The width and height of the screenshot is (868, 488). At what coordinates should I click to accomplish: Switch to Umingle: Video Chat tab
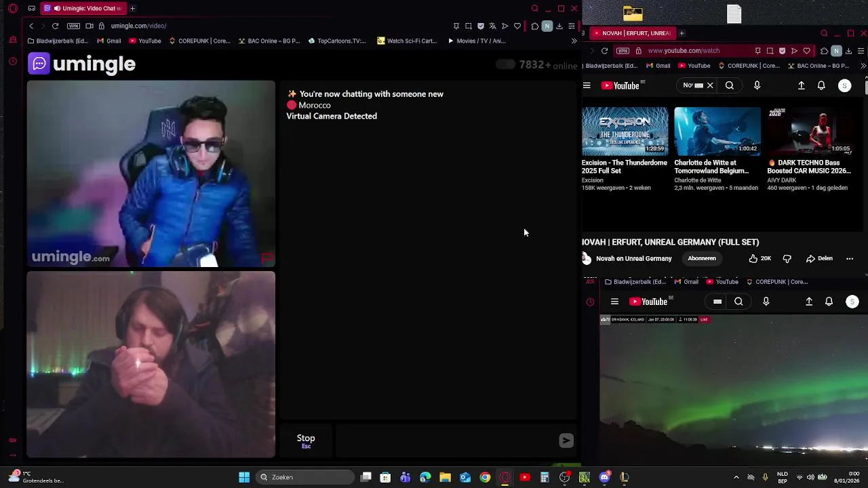click(x=82, y=8)
